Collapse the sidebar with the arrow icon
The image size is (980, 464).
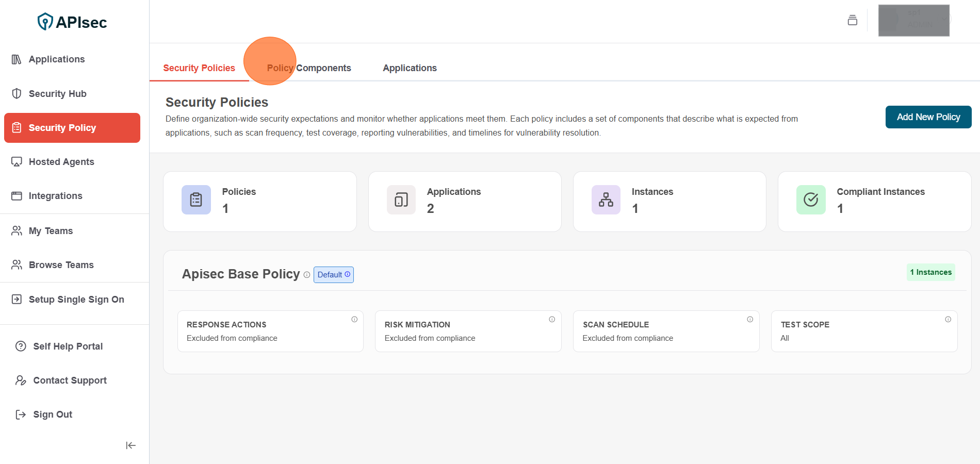pyautogui.click(x=130, y=445)
